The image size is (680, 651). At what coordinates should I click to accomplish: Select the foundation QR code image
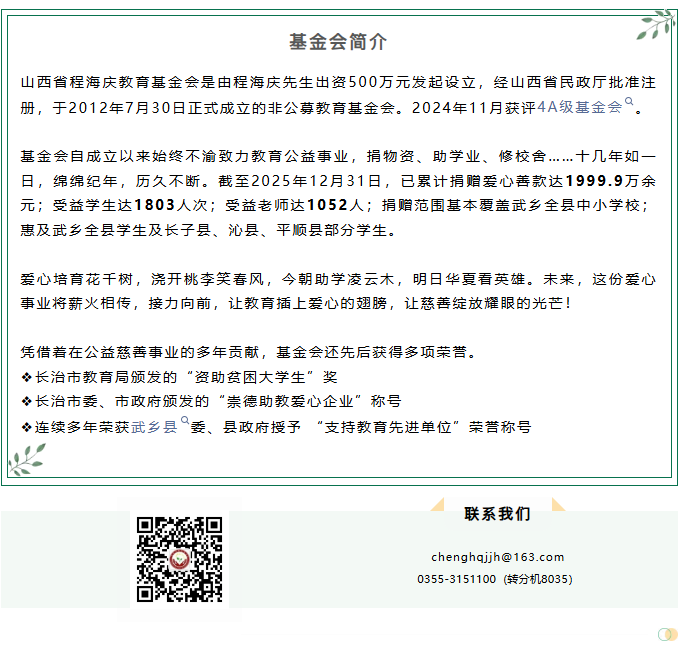179,558
